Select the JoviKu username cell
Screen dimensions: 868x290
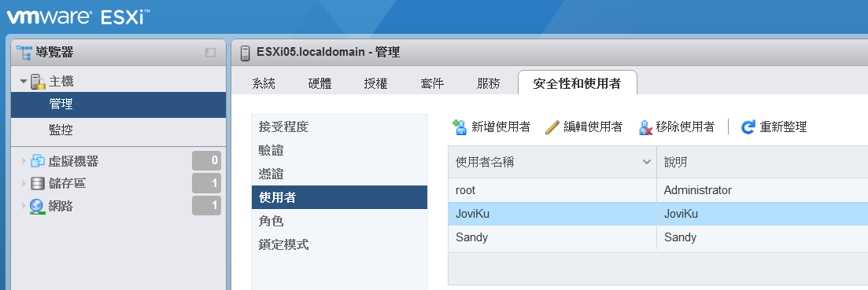coord(552,214)
